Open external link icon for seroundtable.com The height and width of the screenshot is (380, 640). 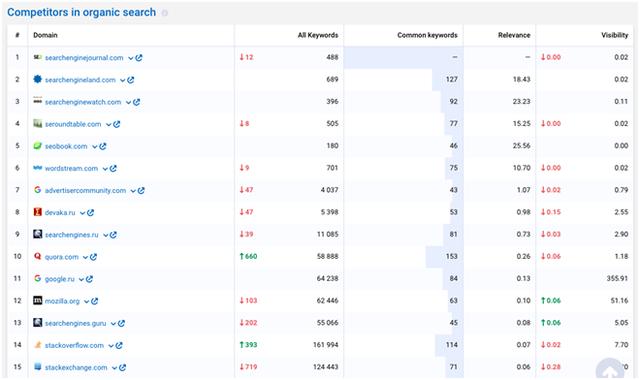click(117, 124)
